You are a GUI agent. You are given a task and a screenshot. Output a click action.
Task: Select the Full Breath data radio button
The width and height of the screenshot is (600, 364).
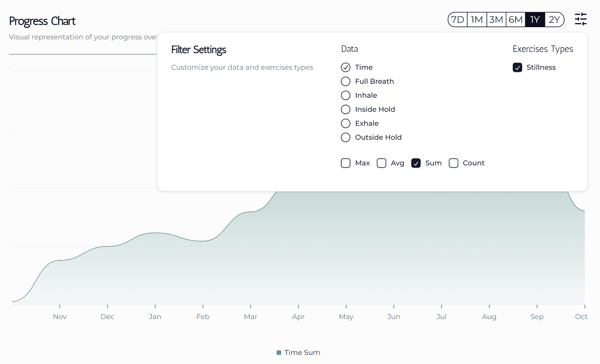[x=346, y=81]
